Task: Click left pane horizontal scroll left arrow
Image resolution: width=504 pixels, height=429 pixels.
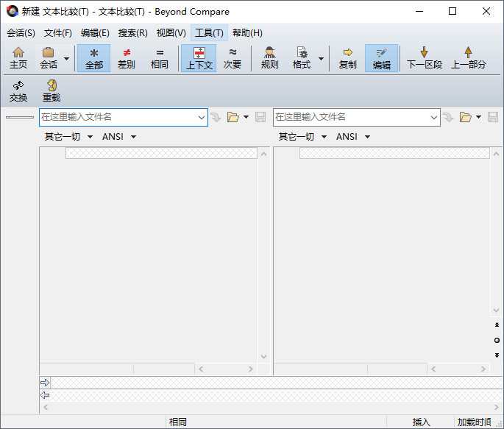Action: [x=201, y=369]
